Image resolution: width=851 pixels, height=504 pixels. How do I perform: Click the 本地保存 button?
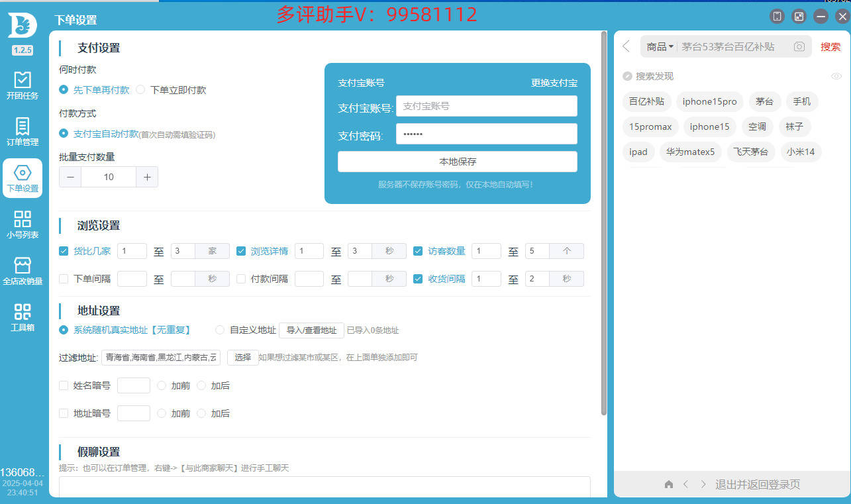(x=457, y=162)
